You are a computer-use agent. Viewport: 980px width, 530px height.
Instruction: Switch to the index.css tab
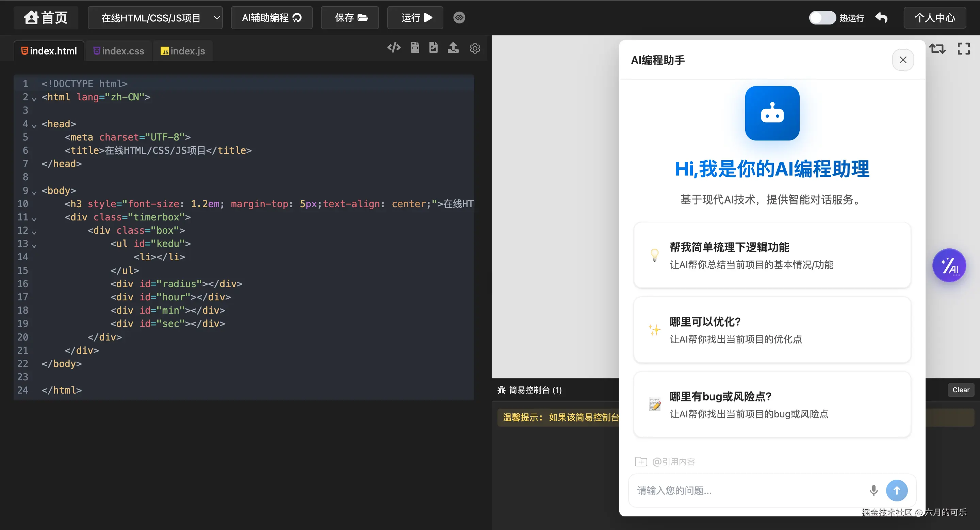[118, 51]
